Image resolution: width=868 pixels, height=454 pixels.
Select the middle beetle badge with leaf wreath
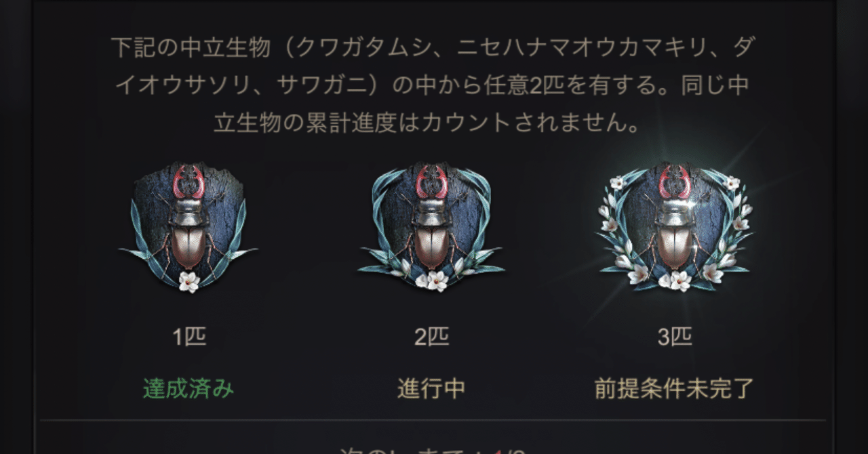pyautogui.click(x=431, y=227)
